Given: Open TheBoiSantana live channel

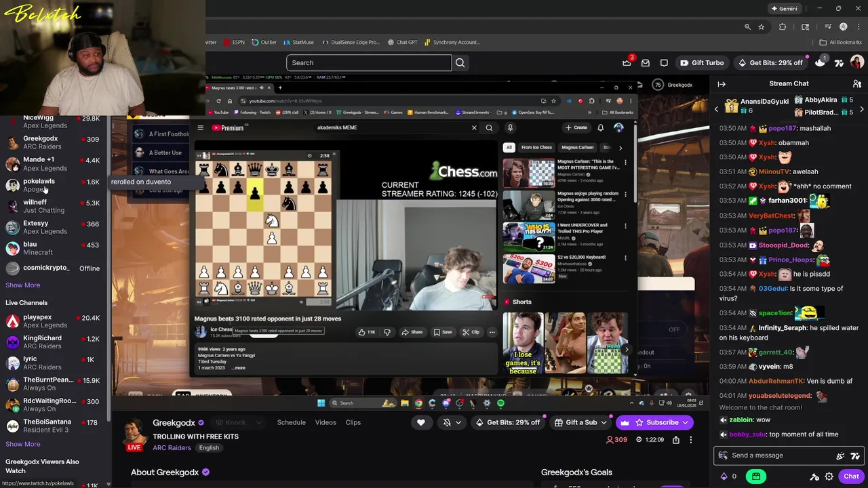Looking at the screenshot, I should pyautogui.click(x=53, y=426).
